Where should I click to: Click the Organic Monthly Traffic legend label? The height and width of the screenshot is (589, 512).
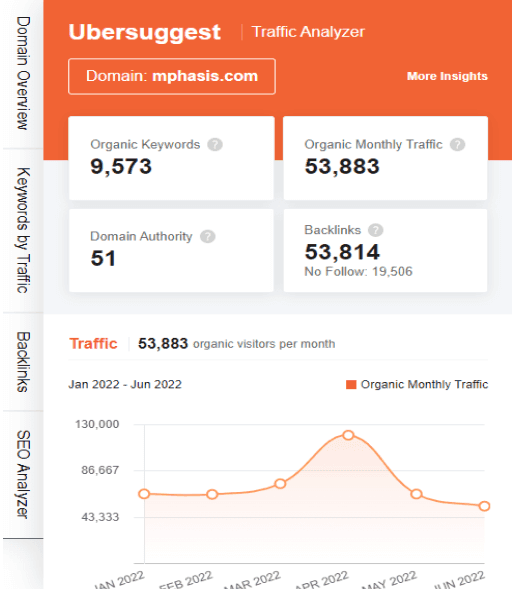[424, 385]
